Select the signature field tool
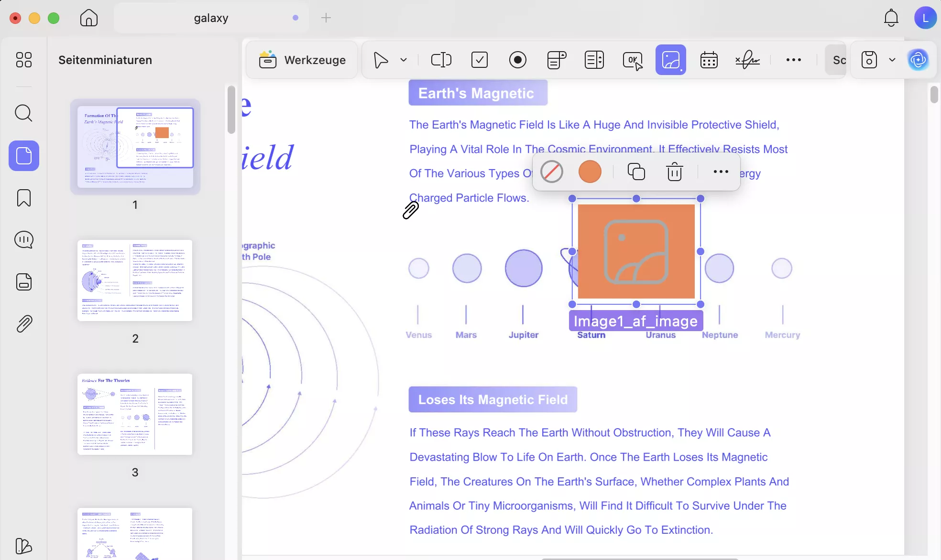The width and height of the screenshot is (941, 560). pyautogui.click(x=748, y=60)
